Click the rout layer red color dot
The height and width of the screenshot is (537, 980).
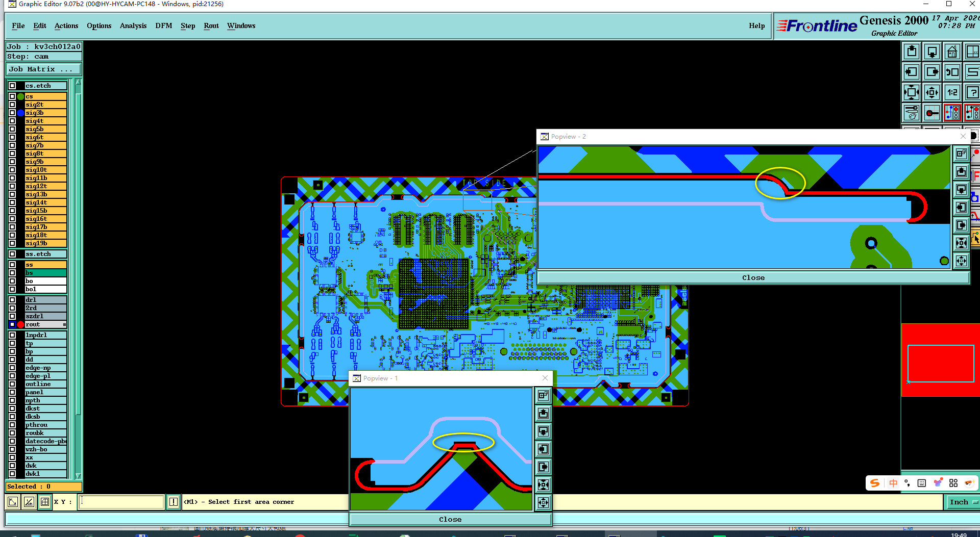pos(20,324)
